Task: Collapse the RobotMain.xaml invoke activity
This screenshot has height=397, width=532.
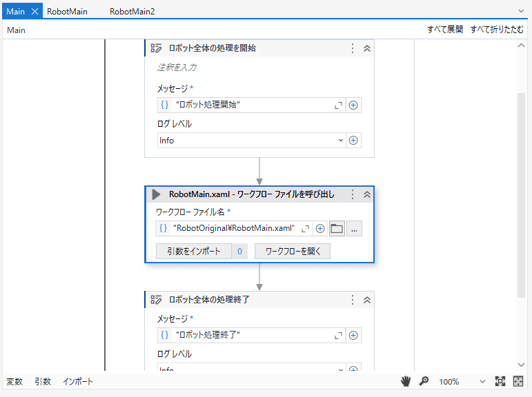Action: (367, 194)
